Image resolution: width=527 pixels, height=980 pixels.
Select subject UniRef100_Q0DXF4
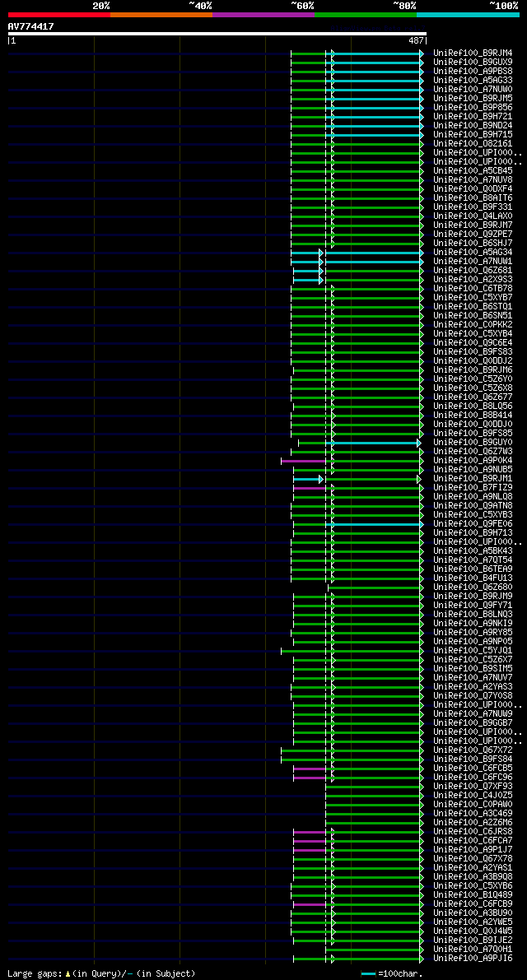[x=473, y=189]
